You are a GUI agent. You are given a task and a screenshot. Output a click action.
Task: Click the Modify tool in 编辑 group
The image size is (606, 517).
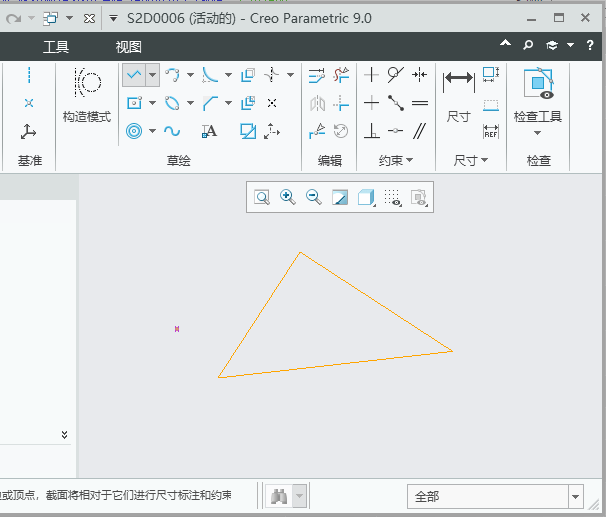317,75
